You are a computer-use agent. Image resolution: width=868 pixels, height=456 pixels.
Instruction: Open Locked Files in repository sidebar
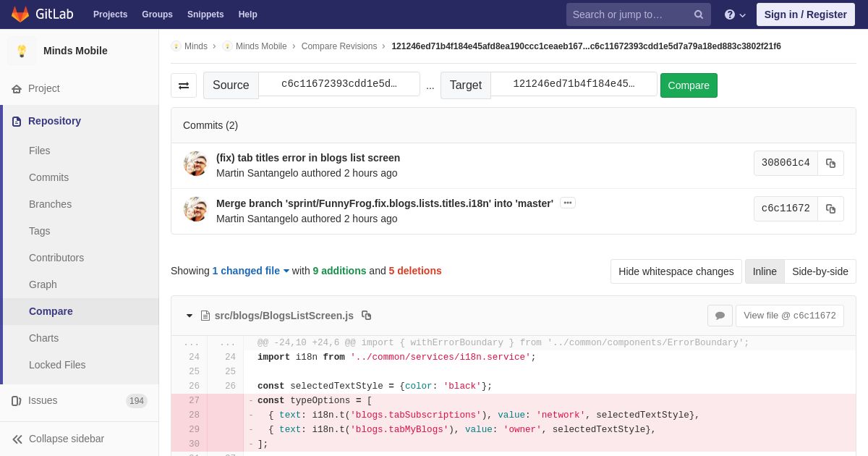(57, 365)
